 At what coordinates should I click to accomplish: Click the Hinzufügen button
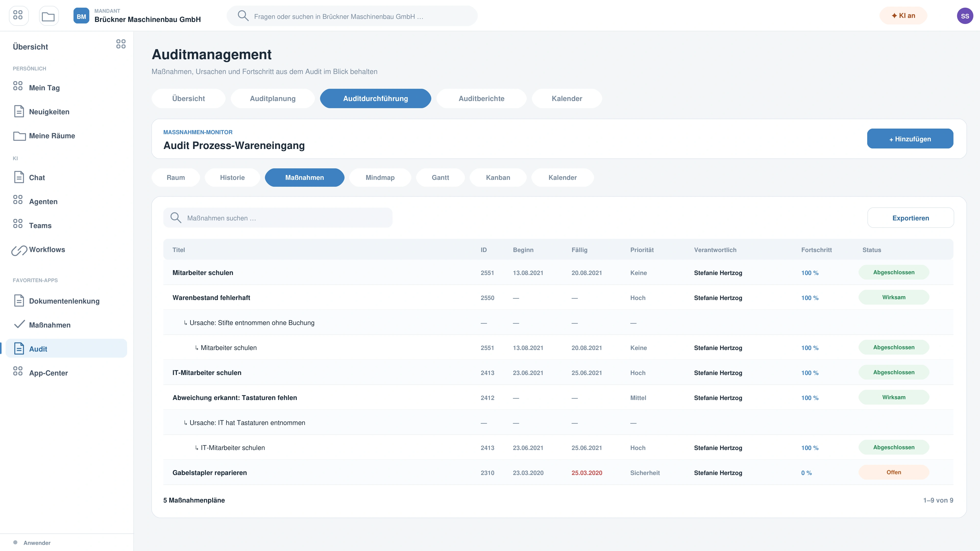click(x=910, y=139)
